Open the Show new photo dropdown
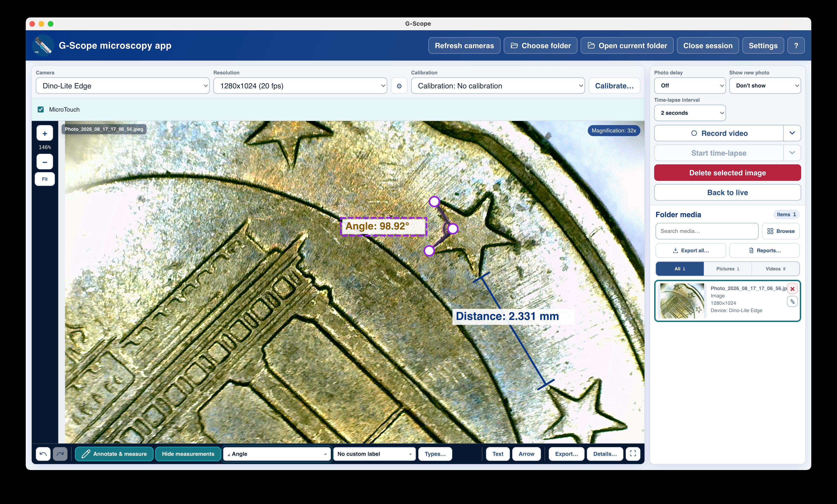This screenshot has width=837, height=504. [765, 86]
